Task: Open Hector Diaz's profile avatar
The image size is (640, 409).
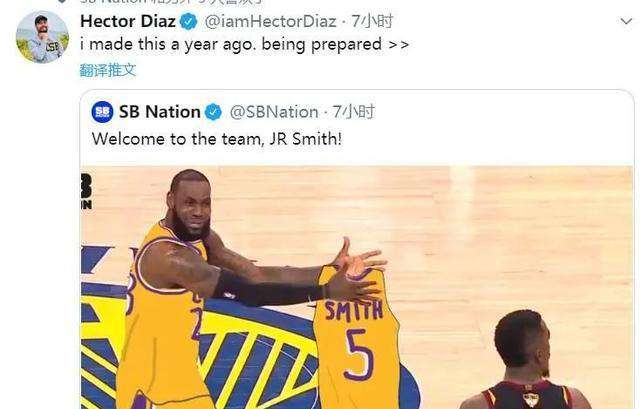Action: click(x=42, y=37)
